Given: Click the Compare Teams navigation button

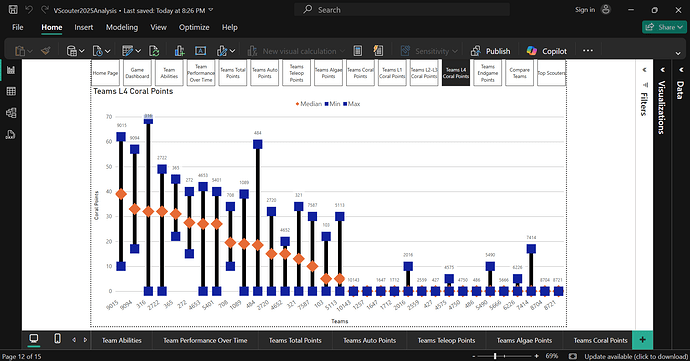Looking at the screenshot, I should point(519,73).
